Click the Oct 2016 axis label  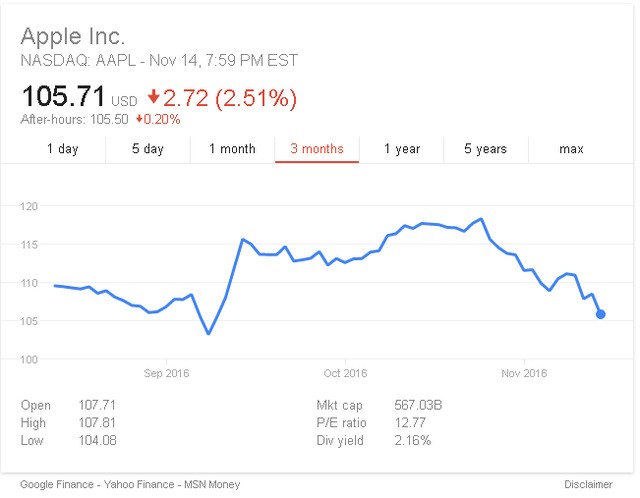[346, 374]
